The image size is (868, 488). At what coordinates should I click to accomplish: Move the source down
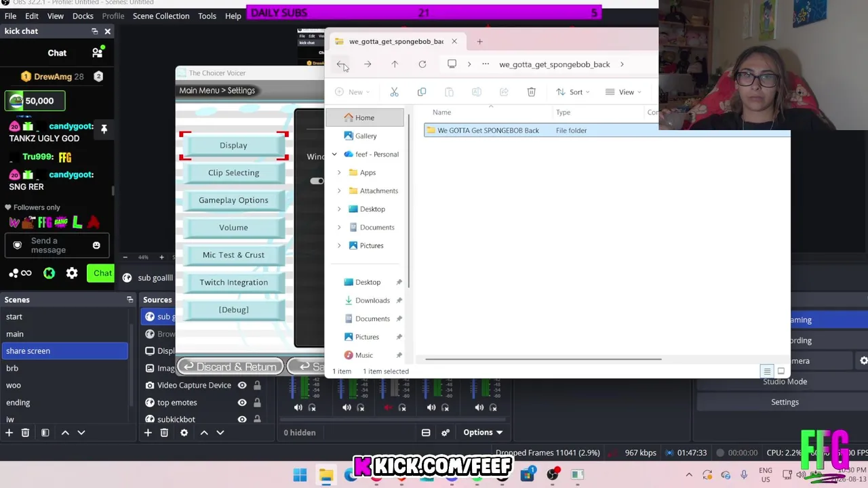click(x=220, y=432)
